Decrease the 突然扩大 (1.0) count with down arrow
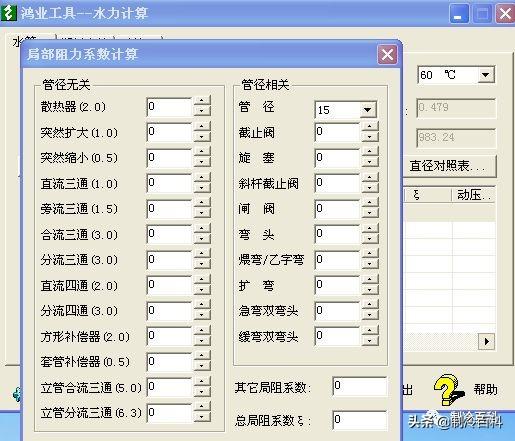 click(x=202, y=137)
